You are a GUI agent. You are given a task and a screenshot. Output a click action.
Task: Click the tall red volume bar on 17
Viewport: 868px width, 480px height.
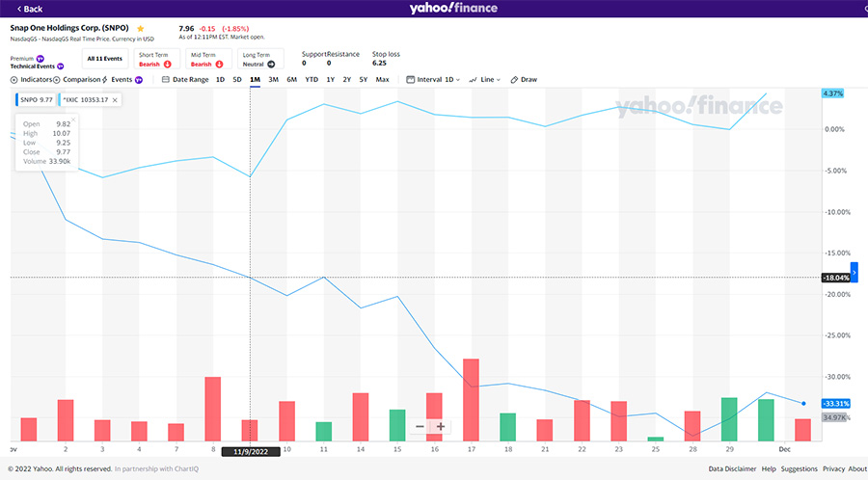471,400
